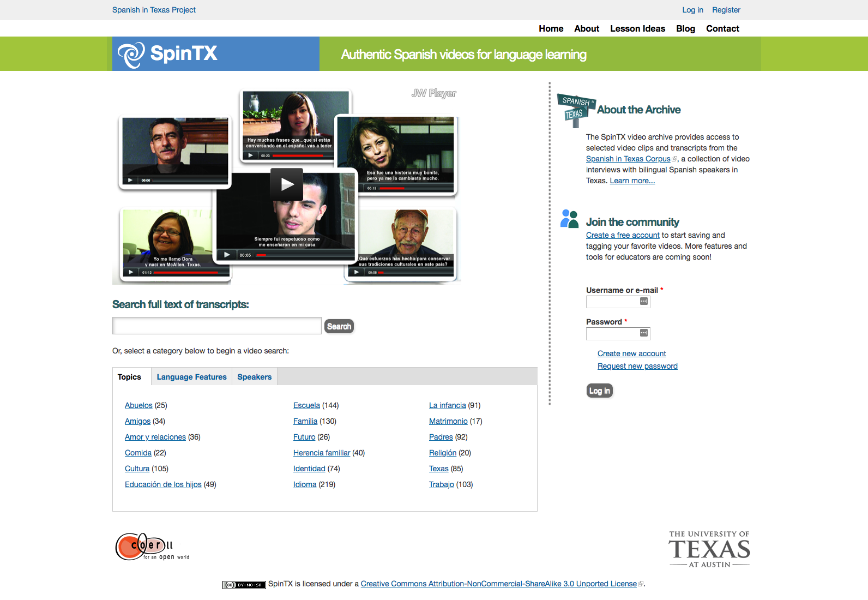Open the Blog menu item
This screenshot has height=600, width=868.
click(685, 28)
